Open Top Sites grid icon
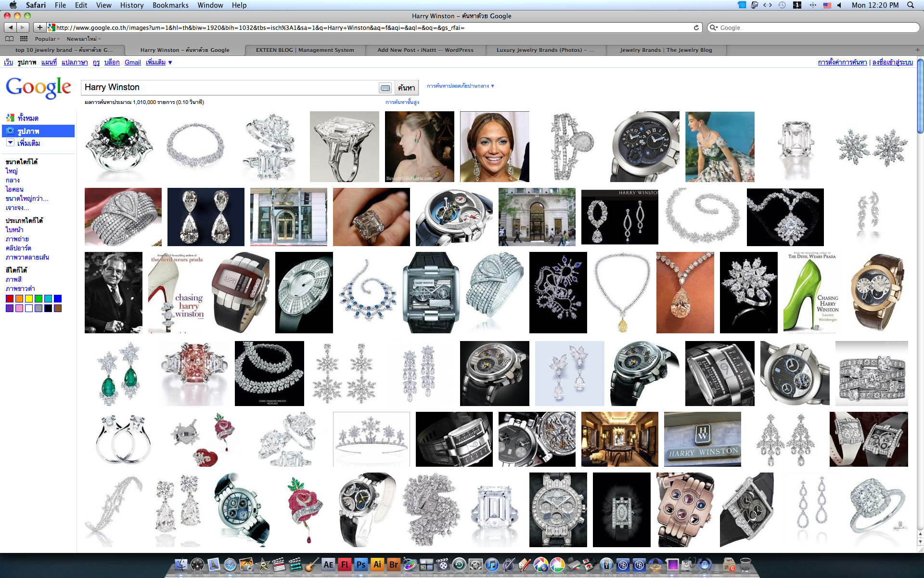The image size is (924, 578). (x=24, y=39)
